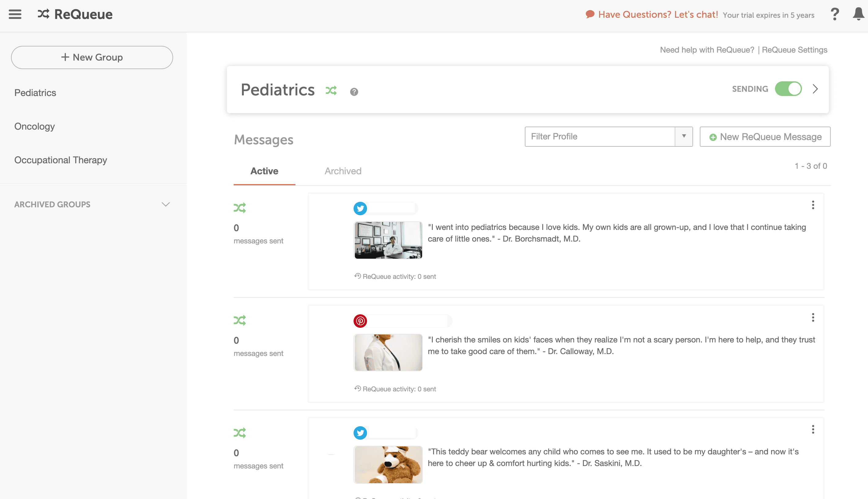The height and width of the screenshot is (499, 868).
Task: Select Occupational Therapy group in sidebar
Action: [61, 160]
